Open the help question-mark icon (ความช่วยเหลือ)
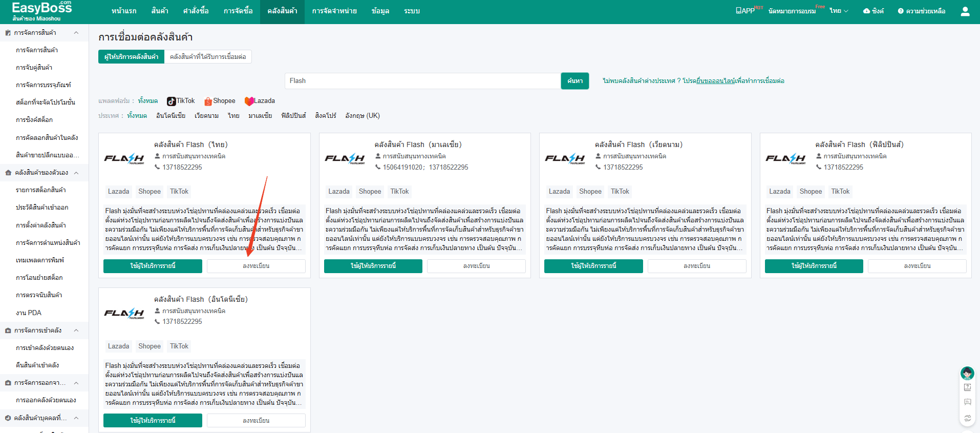Screen dimensions: 980x433 901,11
